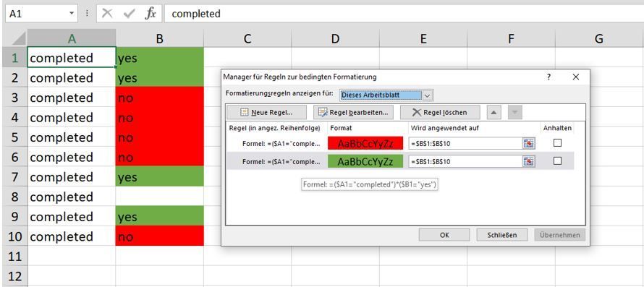Click the green rule's applies-to range field

point(465,161)
